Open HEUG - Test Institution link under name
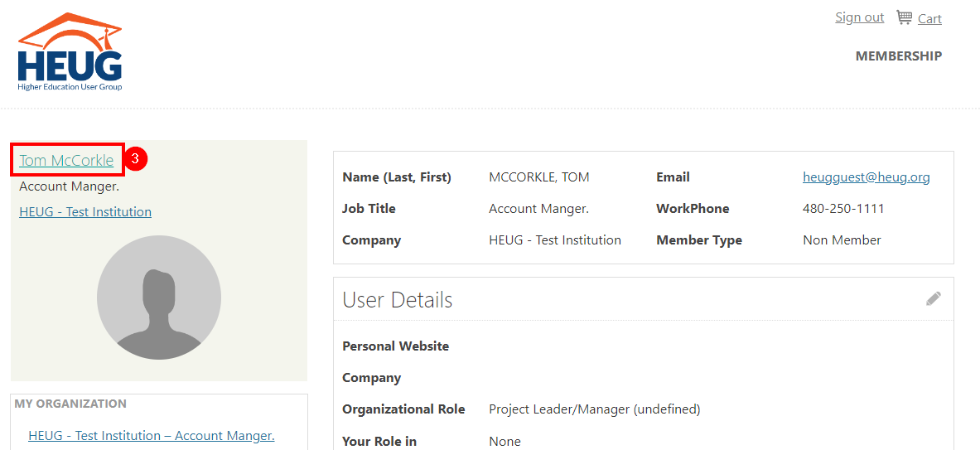The width and height of the screenshot is (980, 450). click(85, 212)
